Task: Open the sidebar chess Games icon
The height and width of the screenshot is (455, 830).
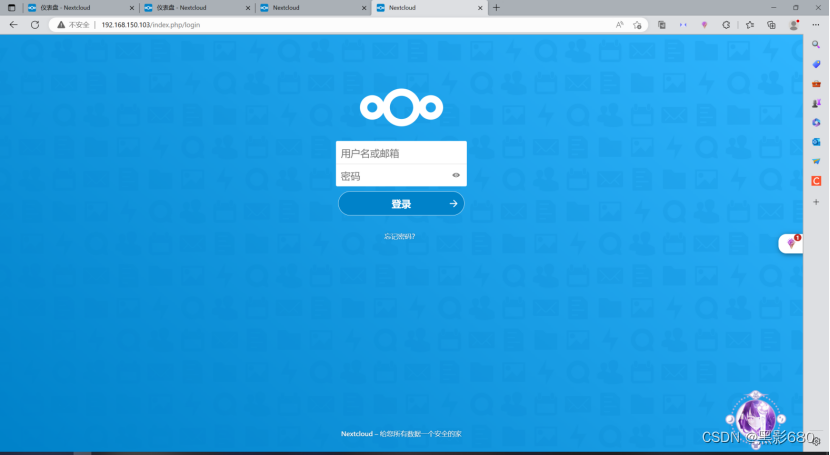Action: tap(816, 103)
